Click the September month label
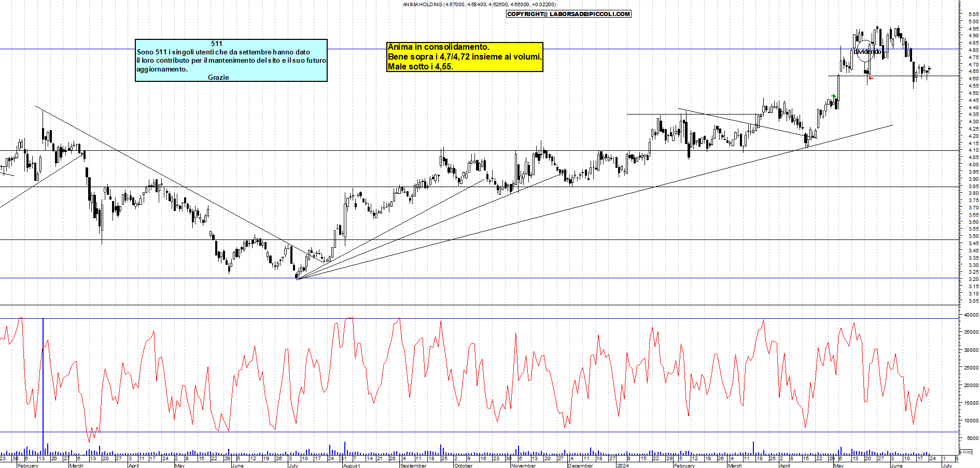 point(413,465)
